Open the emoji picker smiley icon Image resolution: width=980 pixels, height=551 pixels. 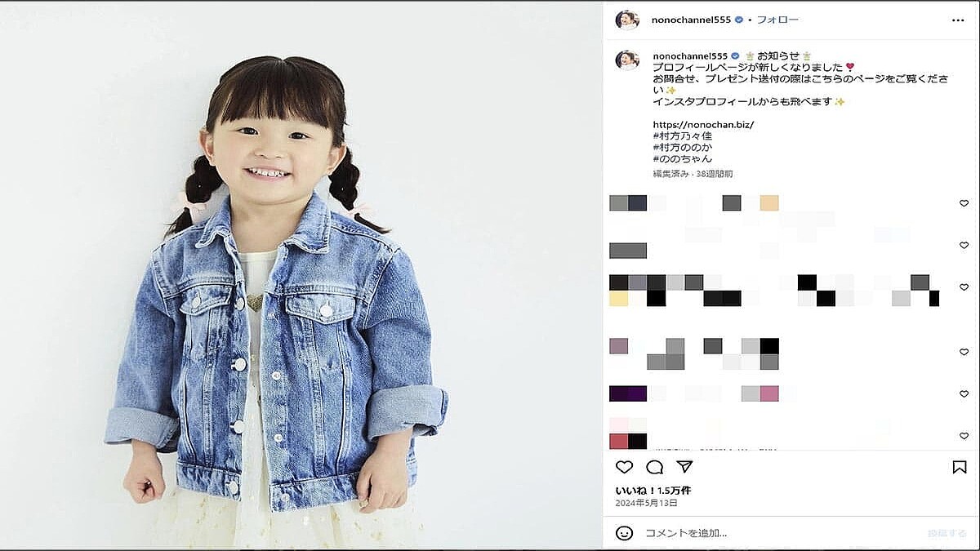point(625,533)
